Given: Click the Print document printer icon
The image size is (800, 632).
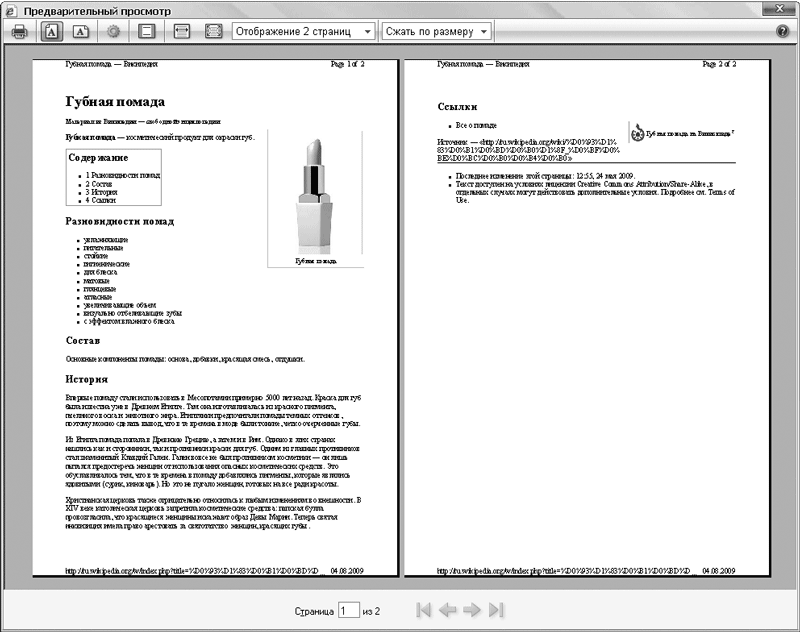Looking at the screenshot, I should (x=19, y=32).
